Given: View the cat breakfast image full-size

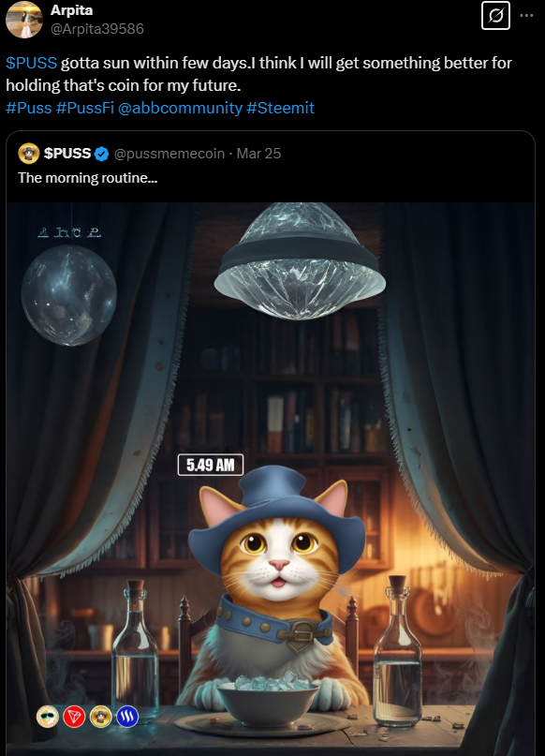Looking at the screenshot, I should [272, 468].
